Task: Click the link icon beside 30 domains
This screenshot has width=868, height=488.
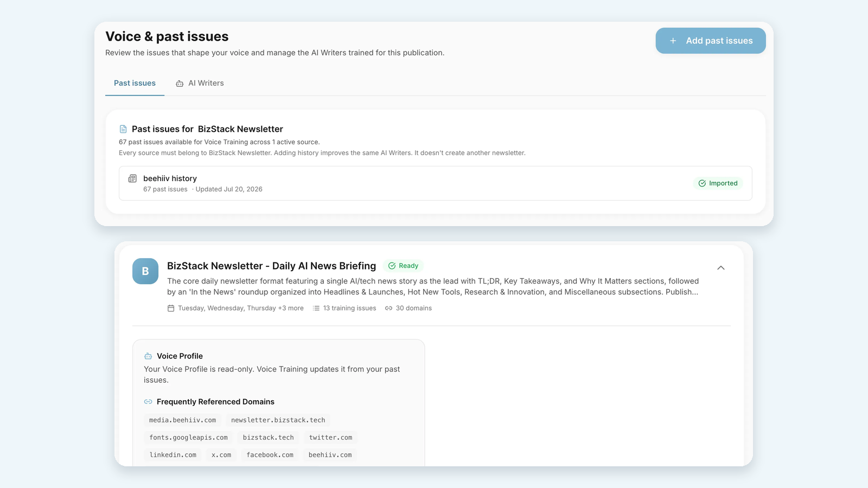Action: coord(389,308)
